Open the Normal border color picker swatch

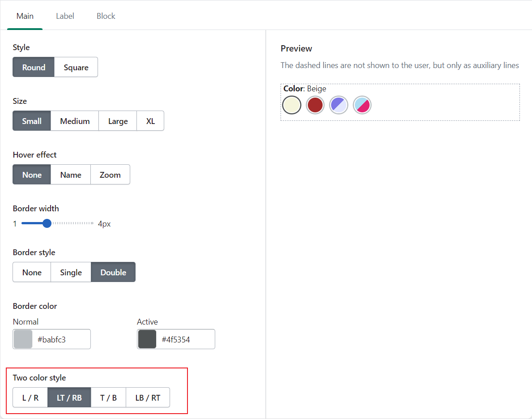(x=23, y=339)
